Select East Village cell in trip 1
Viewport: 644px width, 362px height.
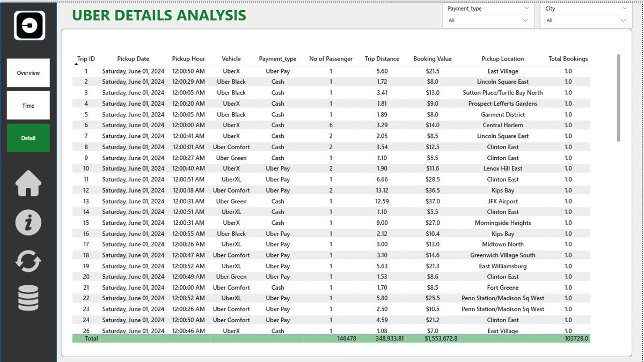click(503, 71)
